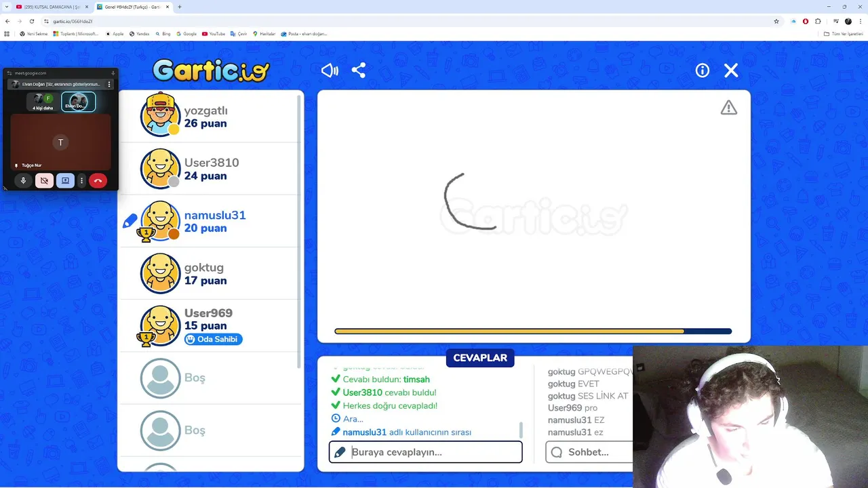Click the browser forward arrow
The image size is (868, 488).
tap(19, 21)
